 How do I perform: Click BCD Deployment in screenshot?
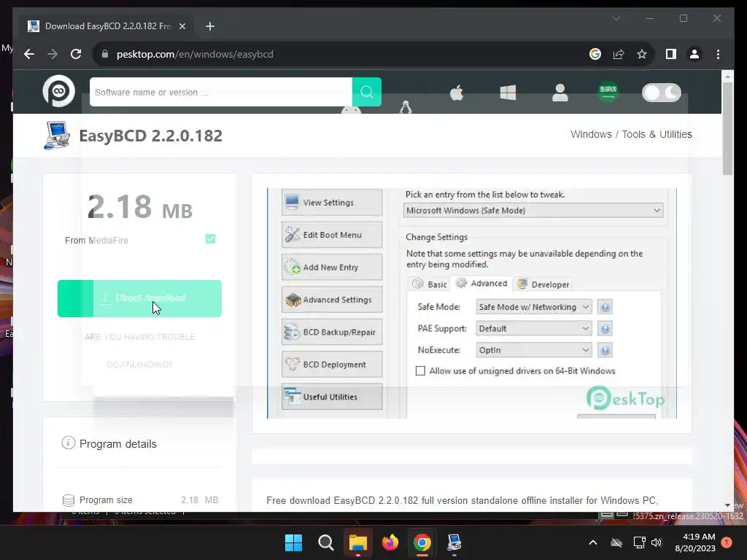pos(332,365)
